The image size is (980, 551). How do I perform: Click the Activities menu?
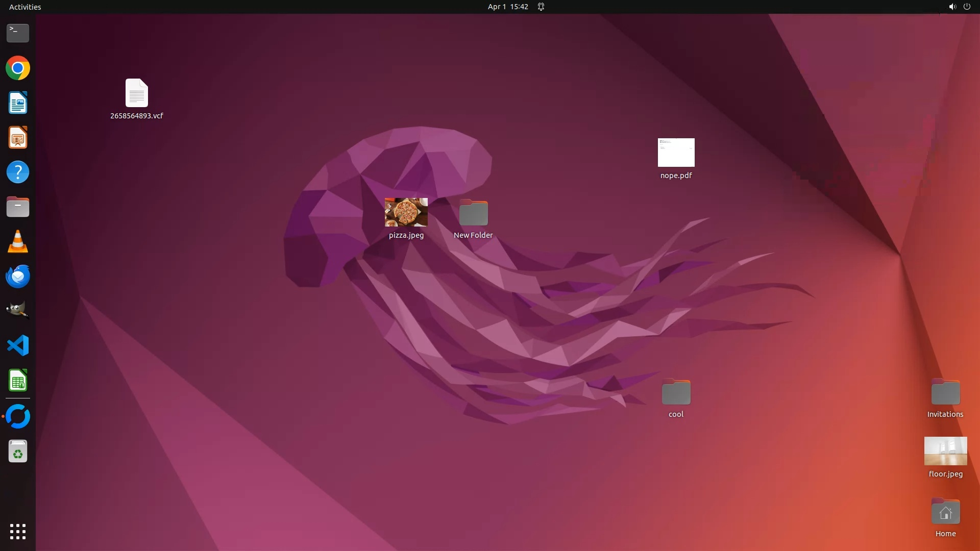25,7
